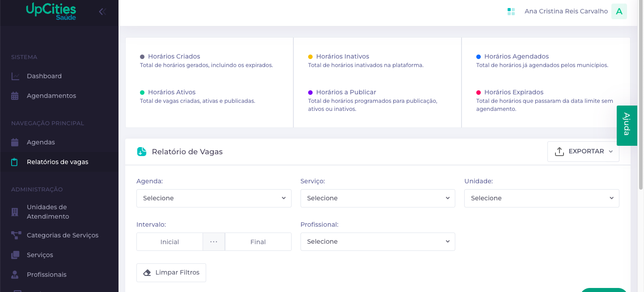Image resolution: width=644 pixels, height=292 pixels.
Task: Click the Horários Criados legend dot
Action: click(x=142, y=57)
